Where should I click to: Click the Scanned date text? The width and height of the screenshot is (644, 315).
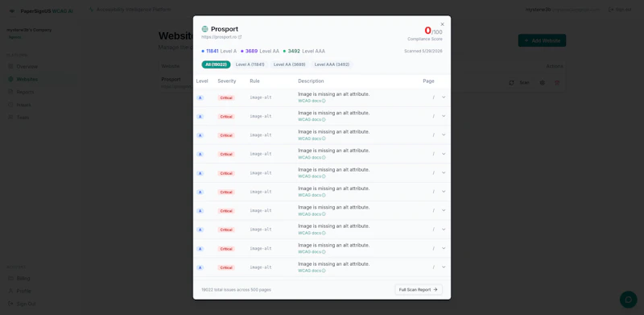pos(423,51)
